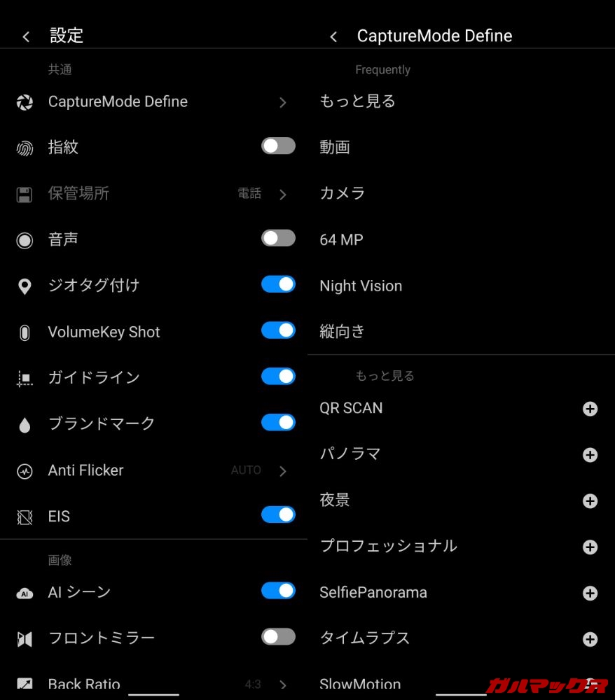Add パノラマ mode using plus icon
The image size is (615, 700).
pos(590,455)
